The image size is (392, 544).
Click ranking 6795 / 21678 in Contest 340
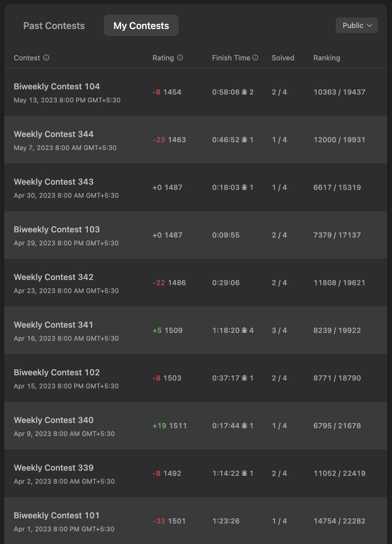click(337, 426)
